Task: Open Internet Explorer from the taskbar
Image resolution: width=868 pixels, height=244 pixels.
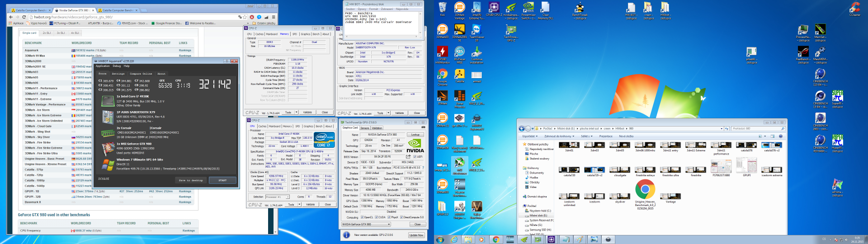Action: coord(454,239)
